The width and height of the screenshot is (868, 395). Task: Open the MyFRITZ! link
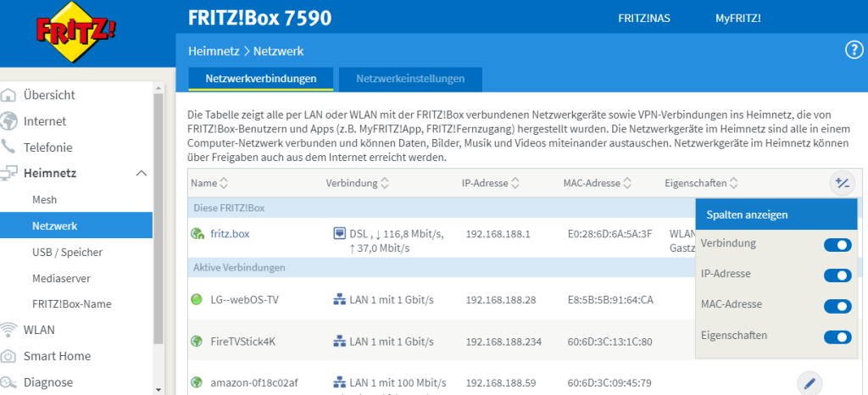click(x=738, y=19)
